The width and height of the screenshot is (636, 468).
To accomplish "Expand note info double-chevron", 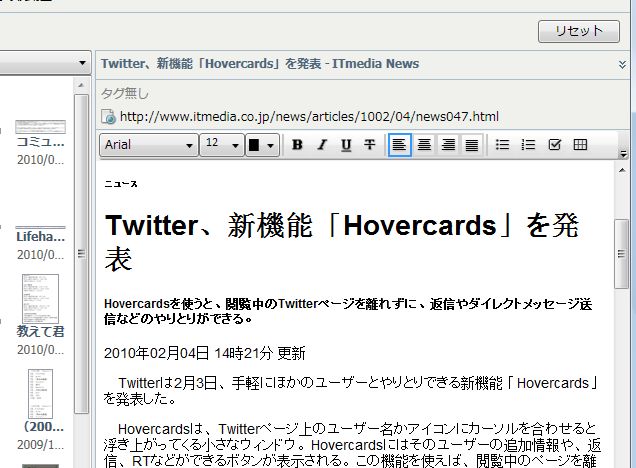I will [x=622, y=64].
